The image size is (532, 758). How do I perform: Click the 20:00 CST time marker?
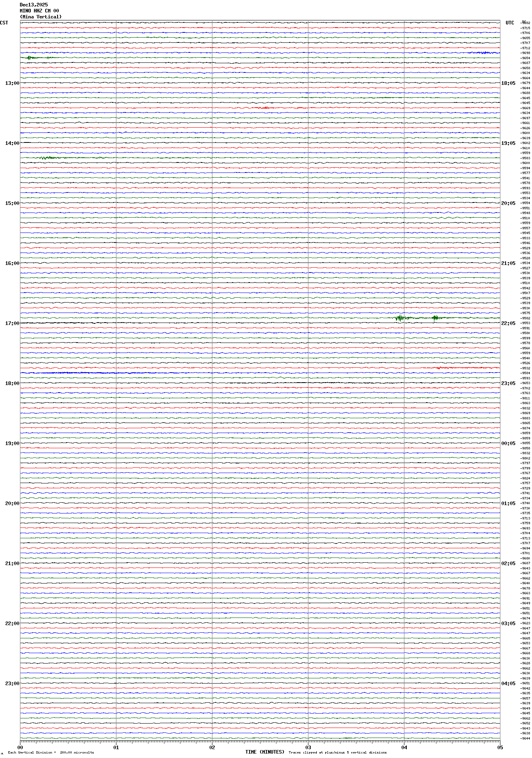(x=12, y=503)
